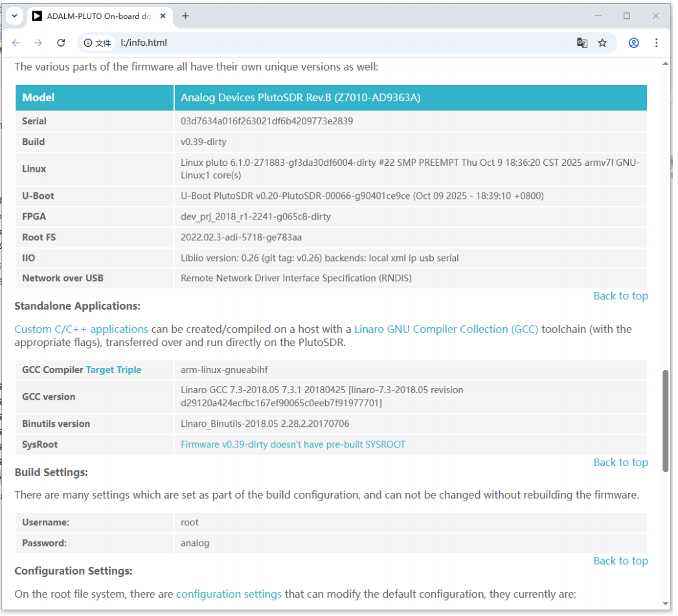Click the Network over USB label

(x=63, y=278)
